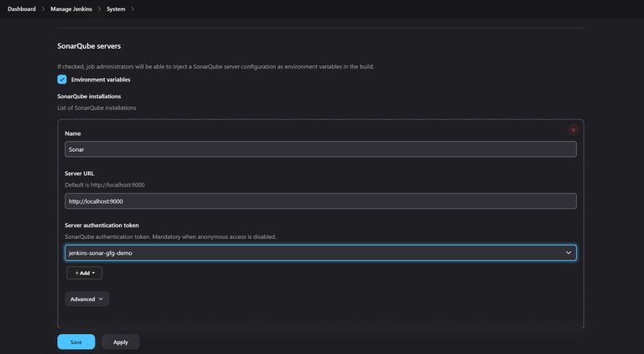This screenshot has height=354, width=644.
Task: Click the Name label above Sonar field
Action: click(73, 133)
